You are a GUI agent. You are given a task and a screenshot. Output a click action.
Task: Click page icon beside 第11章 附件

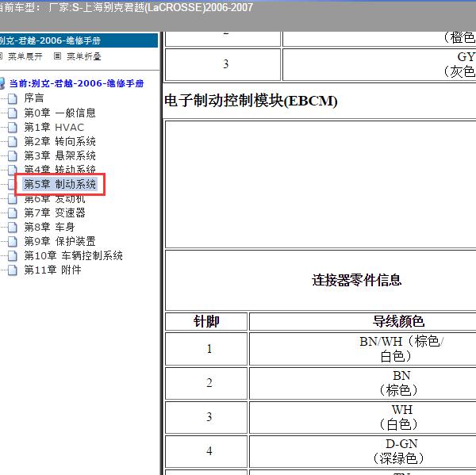13,270
